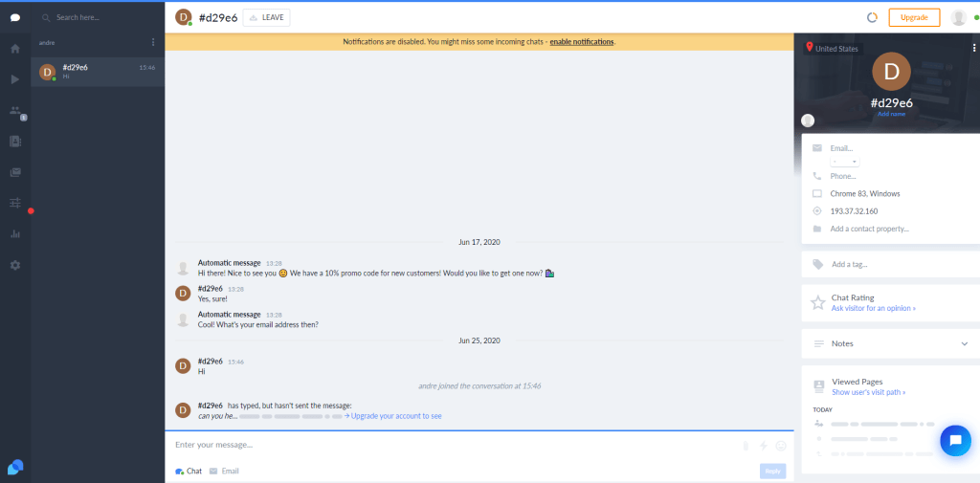Switch to the Chat reply tab
Viewport: 980px width, 483px height.
(x=189, y=472)
